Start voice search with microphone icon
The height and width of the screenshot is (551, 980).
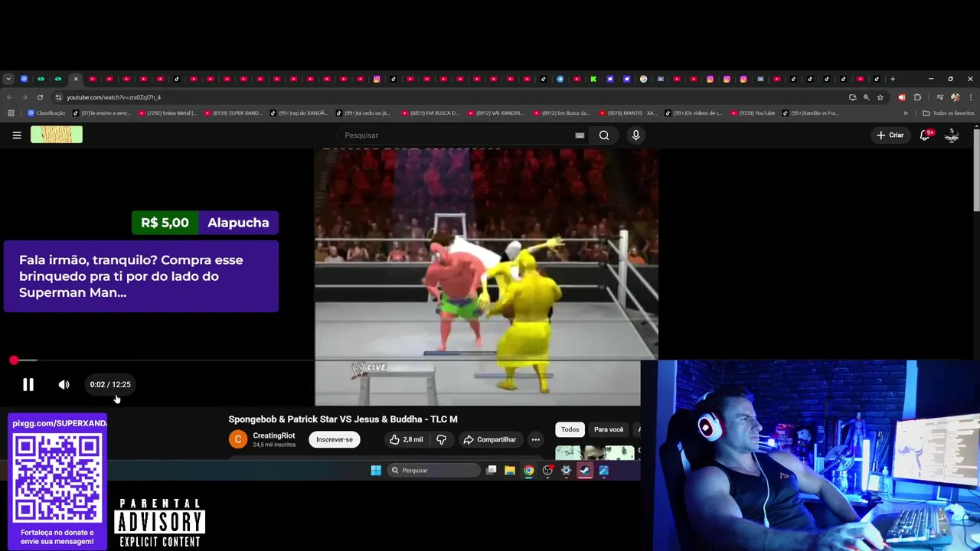coord(635,135)
